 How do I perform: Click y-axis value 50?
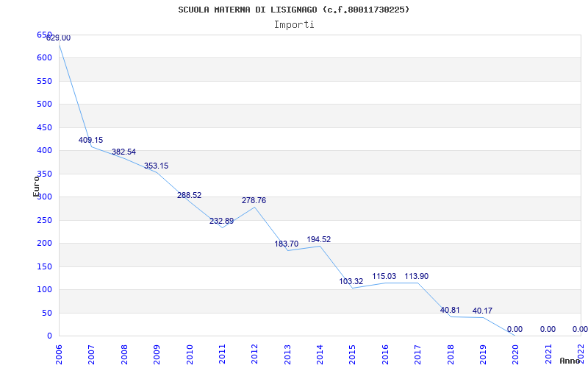[47, 313]
